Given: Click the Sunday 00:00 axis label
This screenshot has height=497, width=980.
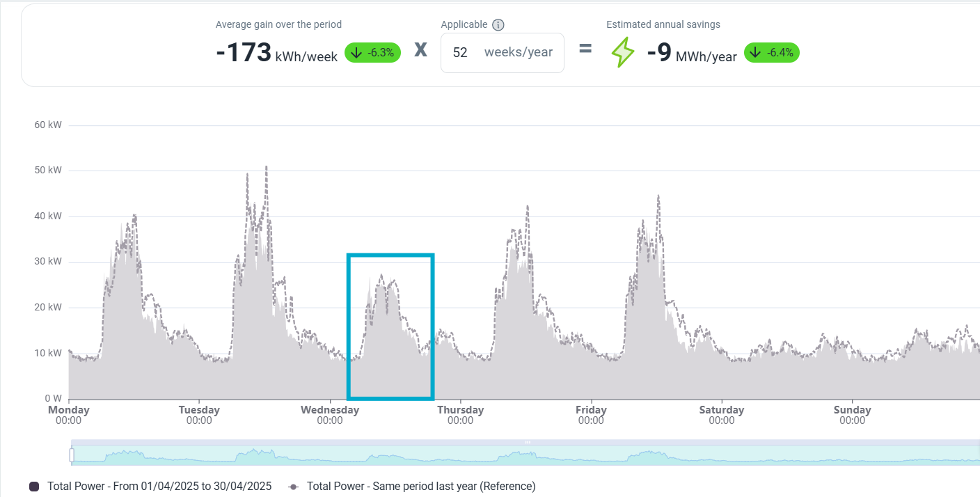Looking at the screenshot, I should click(x=852, y=415).
